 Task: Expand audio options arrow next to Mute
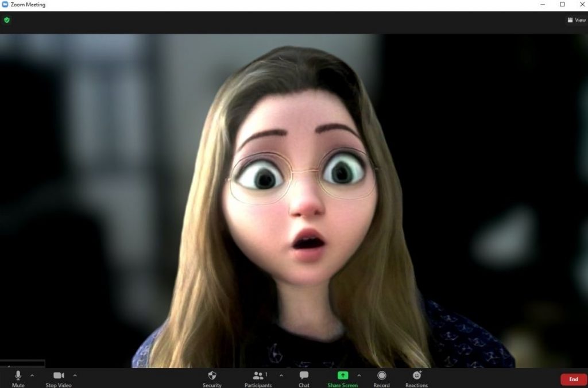[32, 375]
